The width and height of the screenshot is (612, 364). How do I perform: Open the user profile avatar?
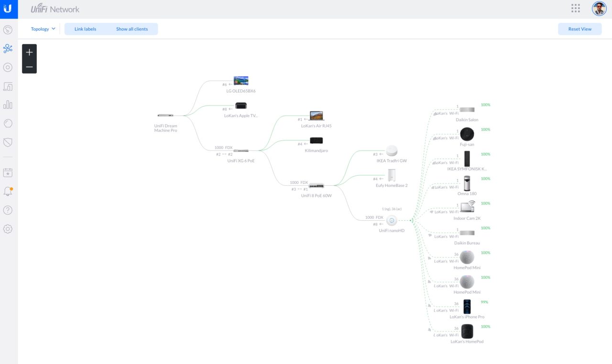[599, 9]
